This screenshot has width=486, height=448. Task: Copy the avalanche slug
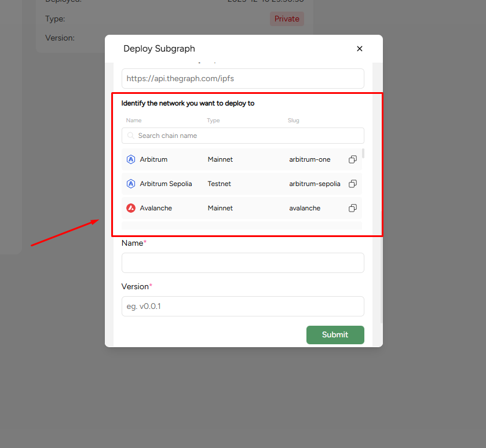coord(352,208)
